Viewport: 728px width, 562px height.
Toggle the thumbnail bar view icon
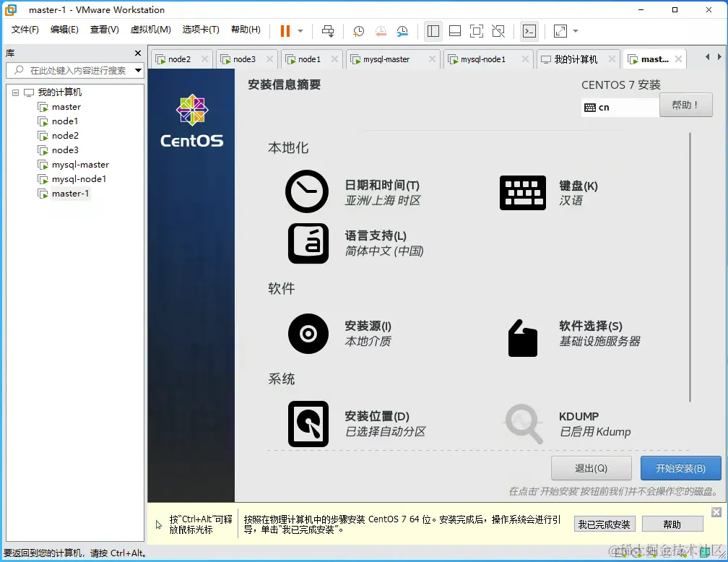pos(455,31)
